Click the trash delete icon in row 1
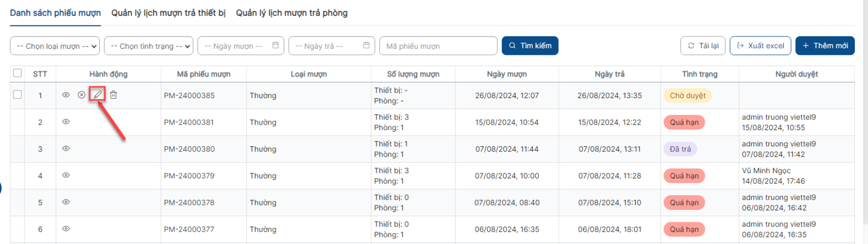This screenshot has width=868, height=244. point(113,95)
